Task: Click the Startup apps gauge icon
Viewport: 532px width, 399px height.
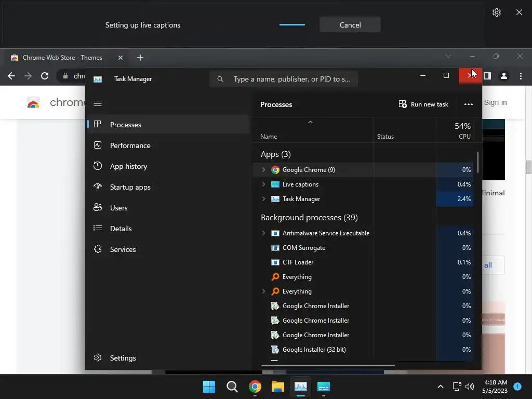Action: (98, 187)
